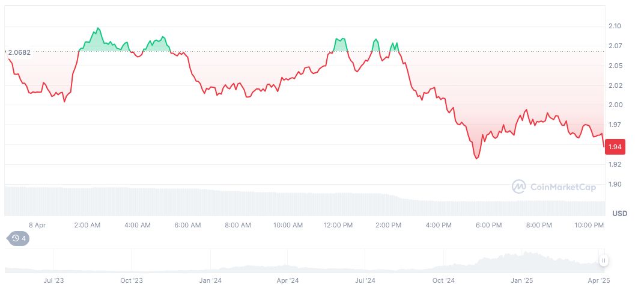The image size is (644, 287).
Task: Open the history events badge showing 4
Action: 17,239
